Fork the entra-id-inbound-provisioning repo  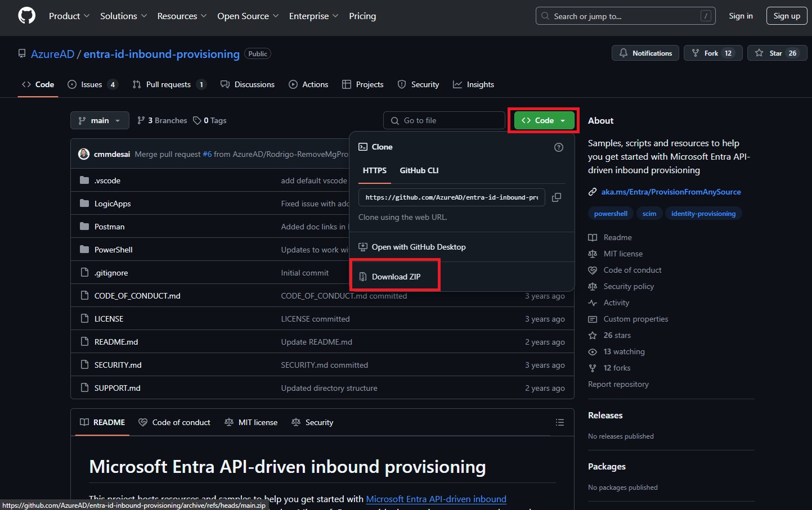[713, 52]
